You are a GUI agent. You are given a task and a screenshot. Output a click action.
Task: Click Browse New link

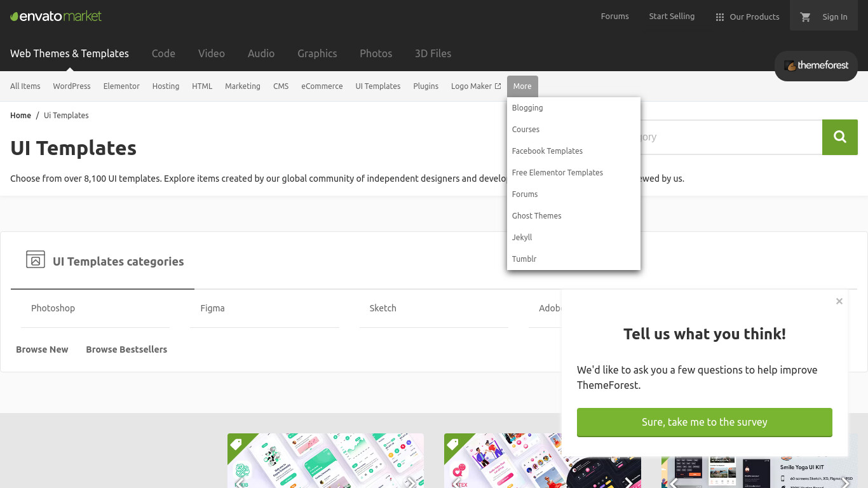[42, 349]
